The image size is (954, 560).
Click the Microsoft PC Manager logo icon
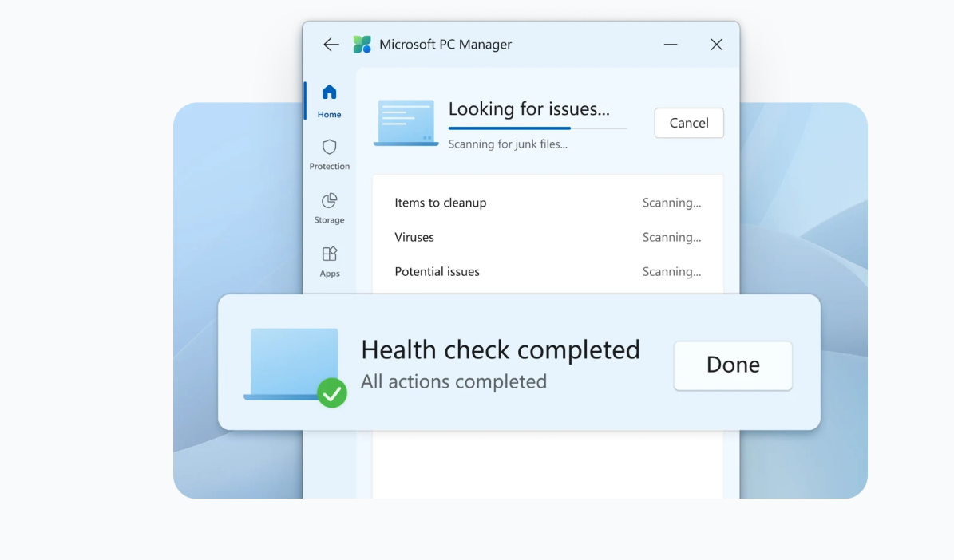[362, 45]
